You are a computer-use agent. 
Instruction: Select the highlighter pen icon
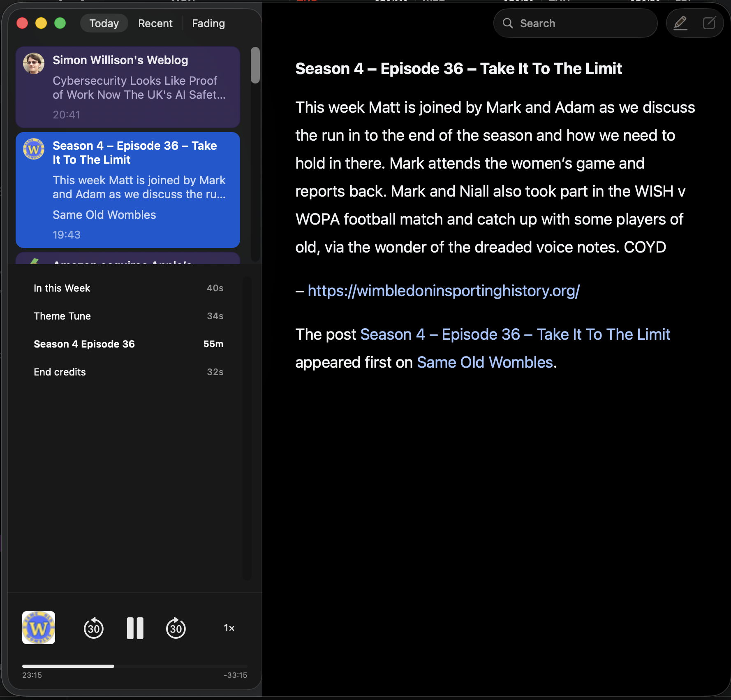pos(681,23)
